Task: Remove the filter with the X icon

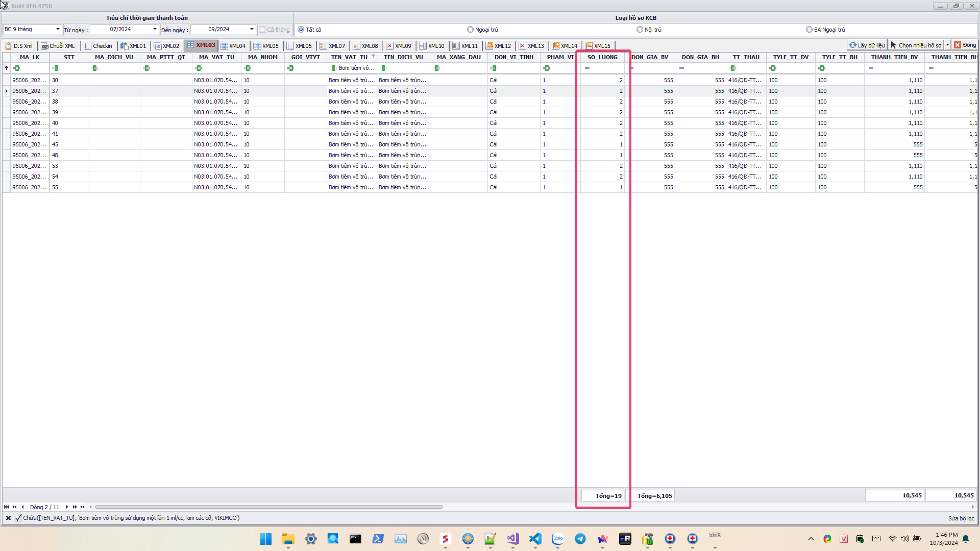Action: click(x=8, y=518)
